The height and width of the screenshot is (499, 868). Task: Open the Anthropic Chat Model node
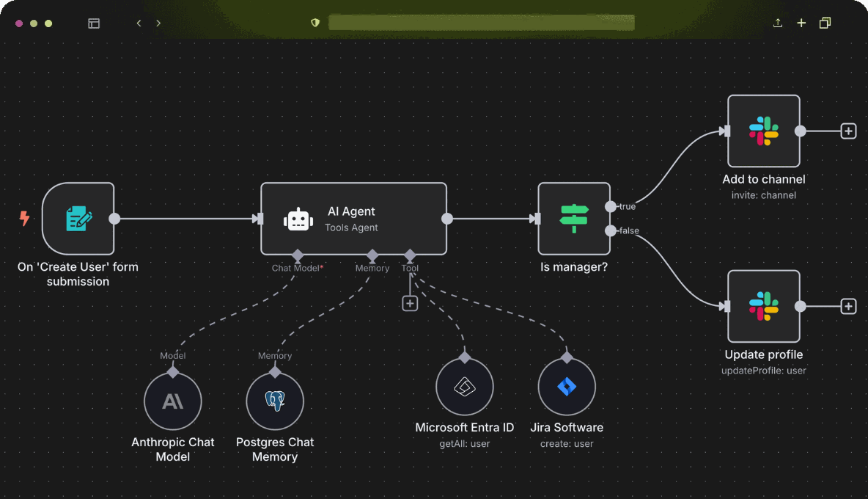click(173, 401)
